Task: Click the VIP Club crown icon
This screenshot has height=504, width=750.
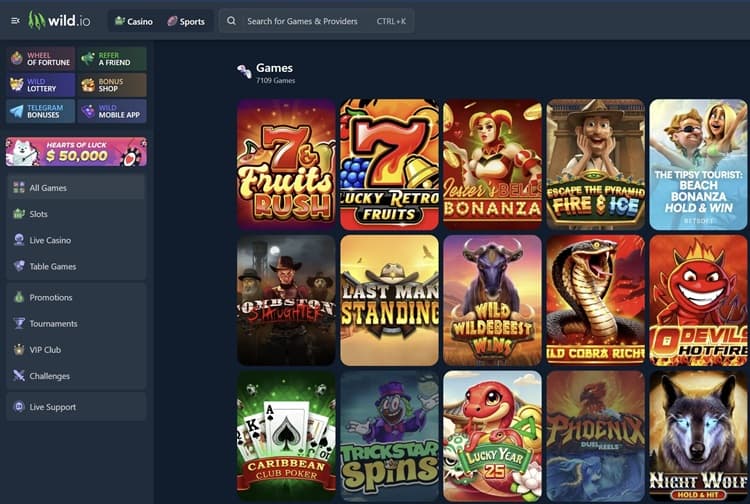Action: click(19, 350)
